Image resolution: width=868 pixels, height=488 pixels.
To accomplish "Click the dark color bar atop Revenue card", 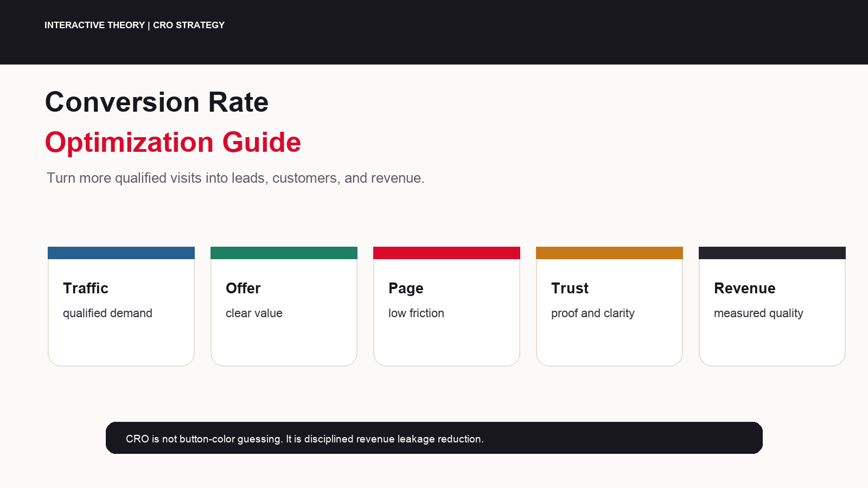I will point(772,253).
